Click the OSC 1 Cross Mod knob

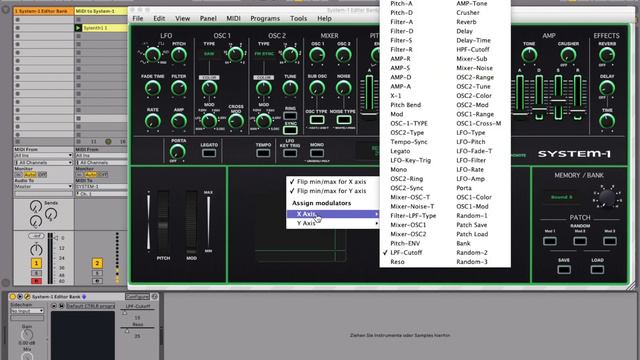click(236, 121)
